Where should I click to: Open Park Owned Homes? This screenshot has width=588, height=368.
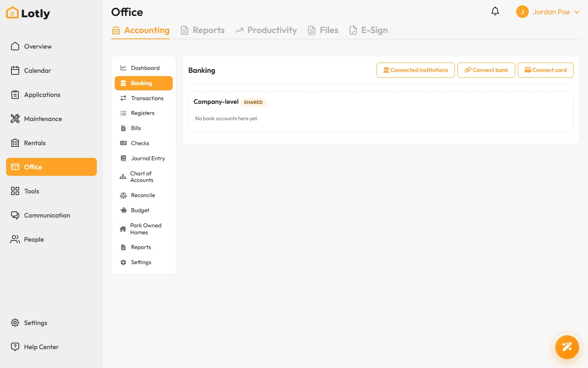144,229
